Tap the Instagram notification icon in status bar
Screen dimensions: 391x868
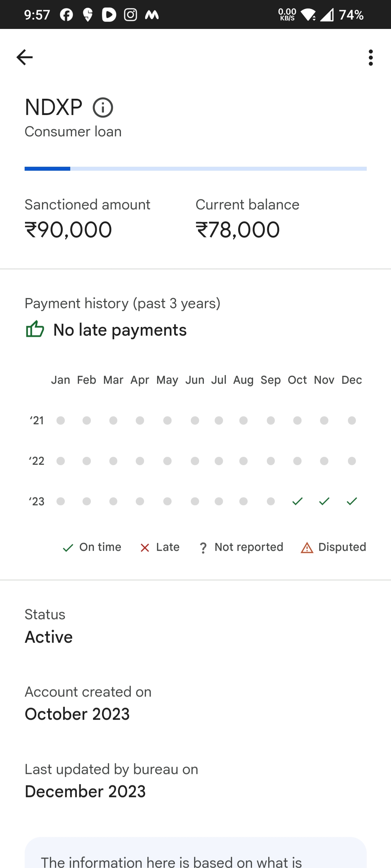[130, 15]
